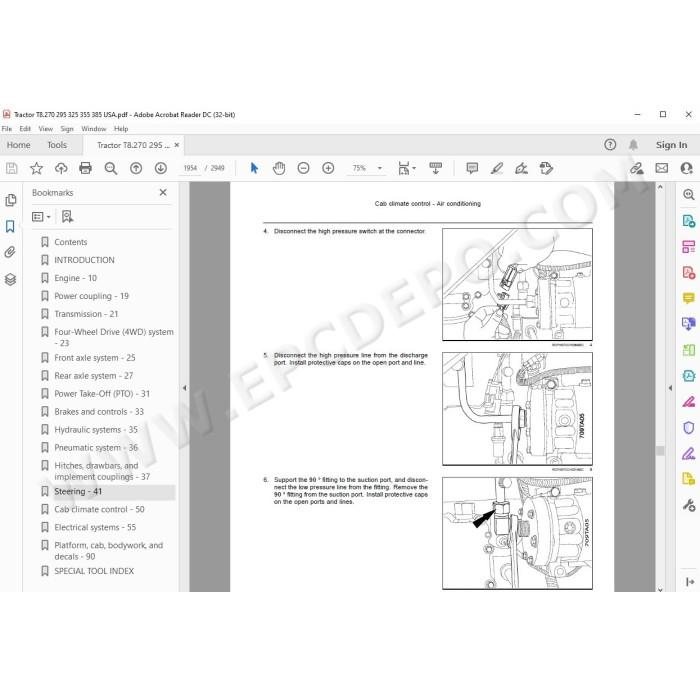
Task: Open the Attachments paperclip panel
Action: tap(10, 252)
